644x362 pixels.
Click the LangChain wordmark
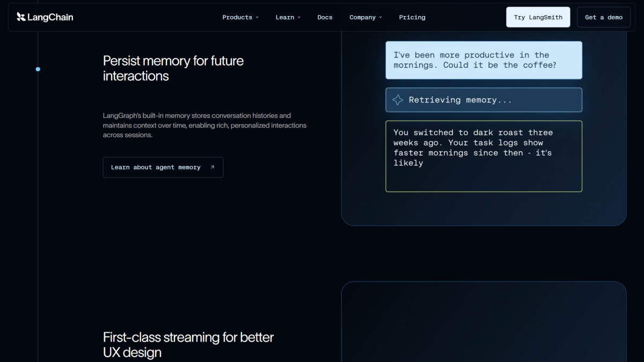(50, 17)
